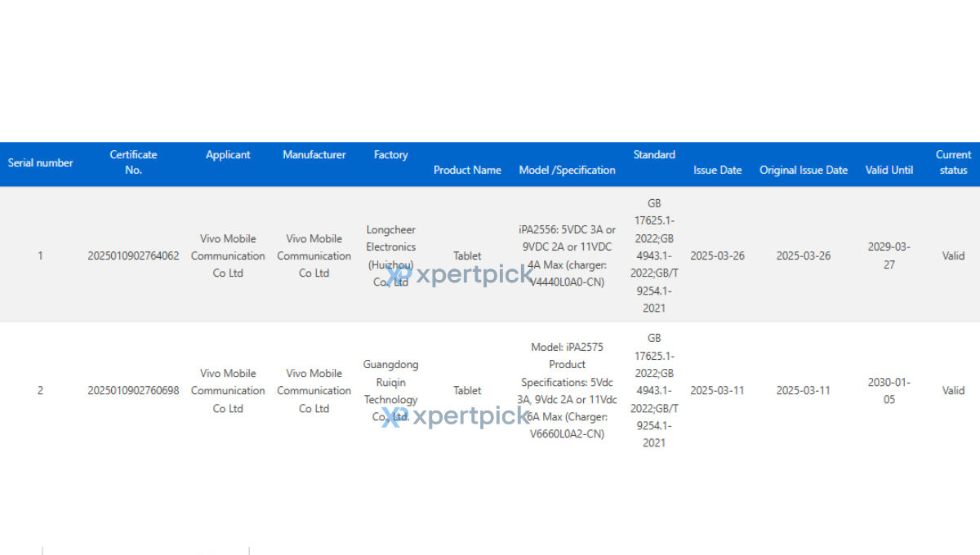Click Valid status in row 2
The width and height of the screenshot is (980, 555).
click(x=953, y=390)
